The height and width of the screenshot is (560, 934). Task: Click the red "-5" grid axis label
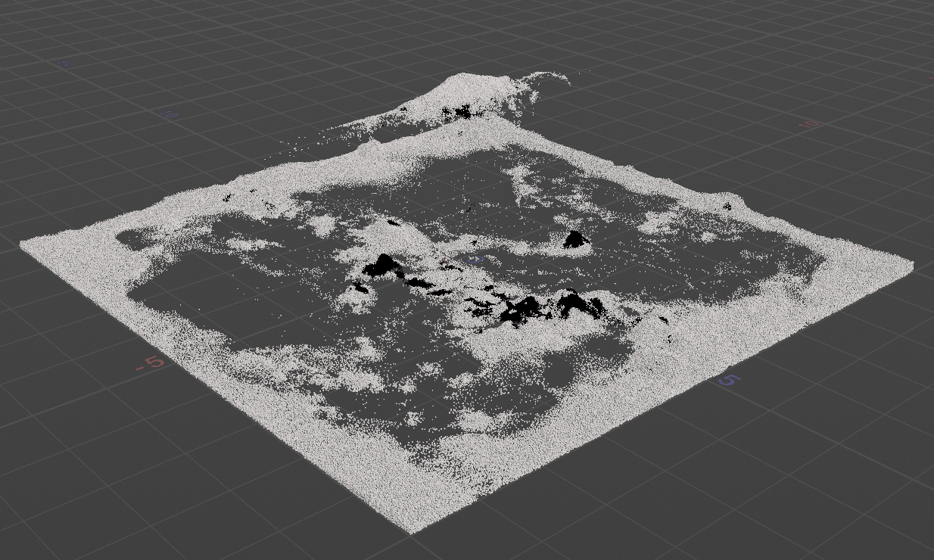pos(150,363)
